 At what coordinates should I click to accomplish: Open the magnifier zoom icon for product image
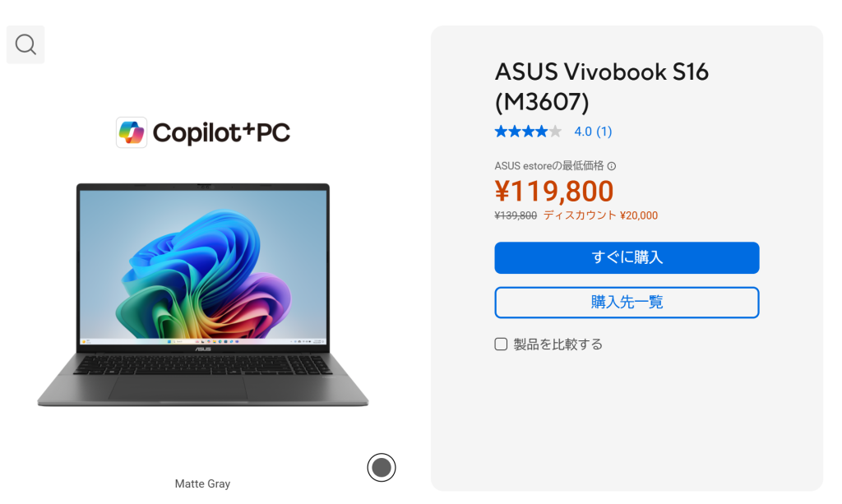[x=25, y=44]
